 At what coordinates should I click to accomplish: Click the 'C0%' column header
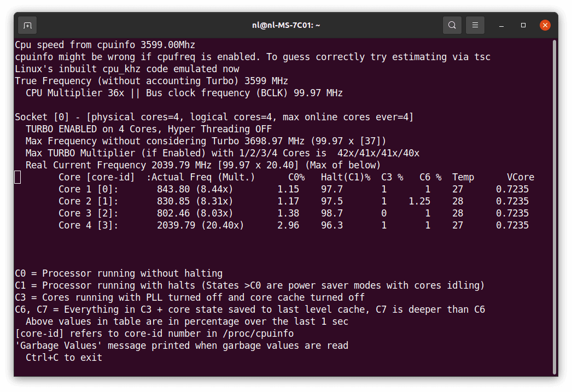[296, 177]
